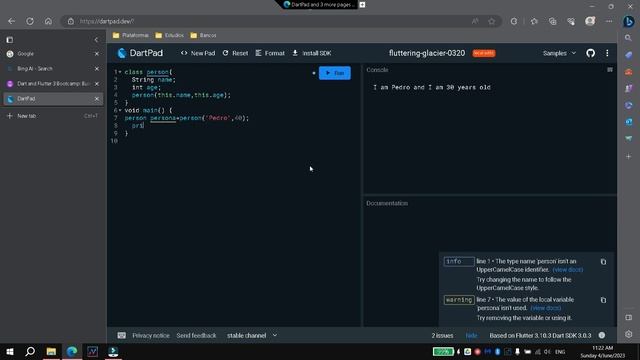Open the sidebar settings gear
Screen dimensions: 640x360
[629, 334]
